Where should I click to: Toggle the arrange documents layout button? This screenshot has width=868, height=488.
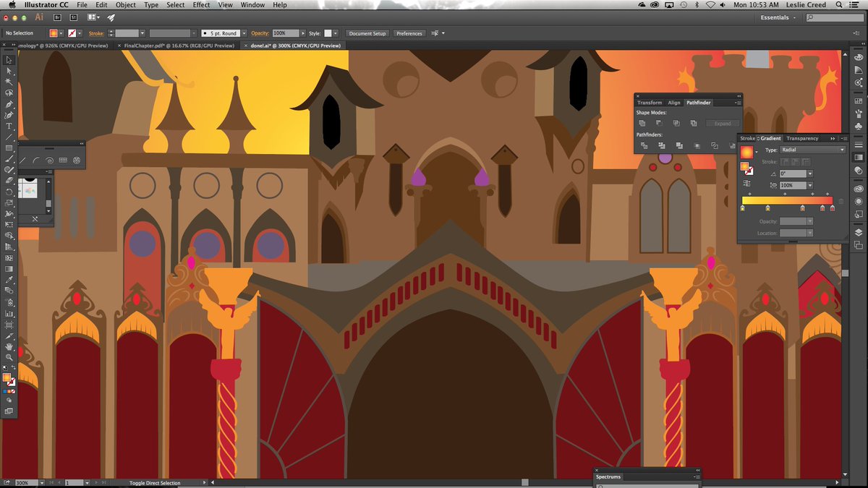(x=94, y=17)
